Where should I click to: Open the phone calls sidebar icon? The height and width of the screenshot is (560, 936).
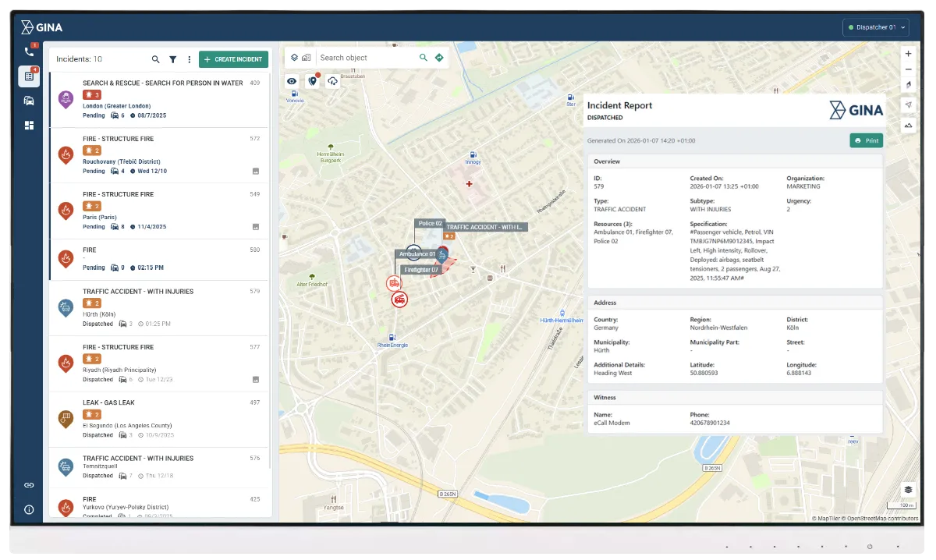coord(29,51)
